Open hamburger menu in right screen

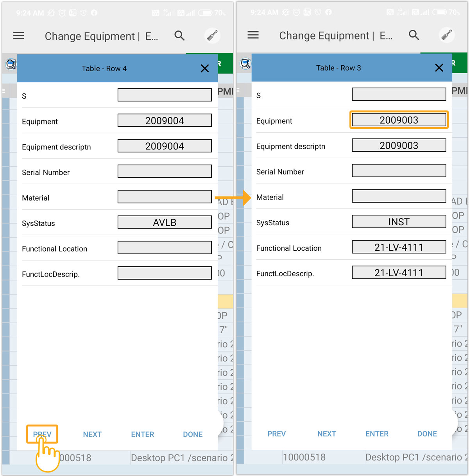(x=253, y=35)
